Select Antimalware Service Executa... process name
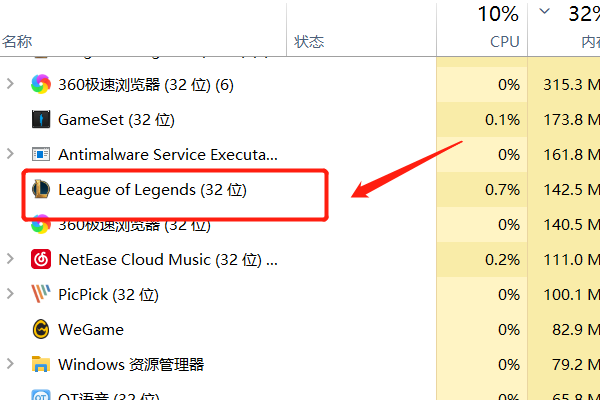600x400 pixels. click(168, 155)
